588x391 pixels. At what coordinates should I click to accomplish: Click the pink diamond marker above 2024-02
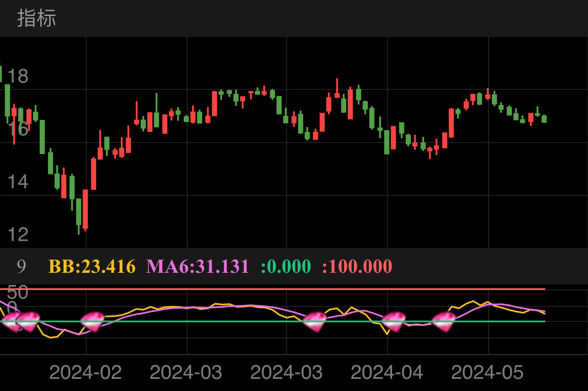pos(92,321)
